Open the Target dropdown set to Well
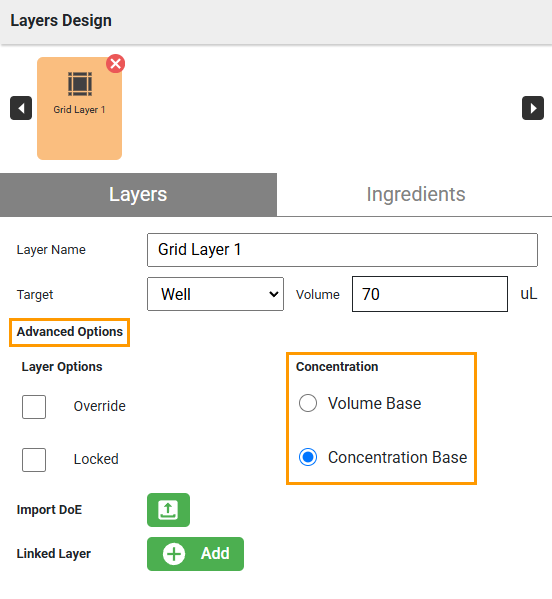 click(215, 294)
